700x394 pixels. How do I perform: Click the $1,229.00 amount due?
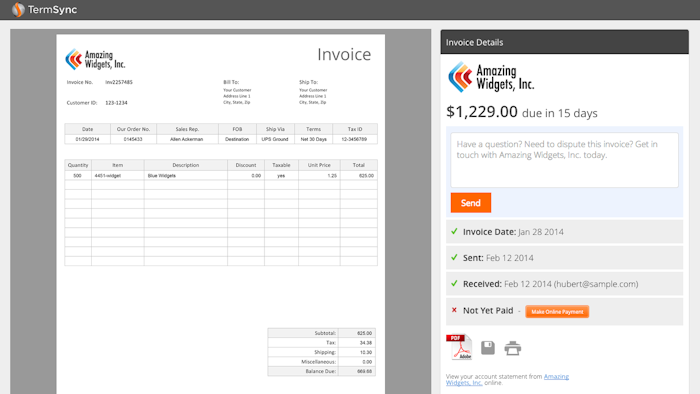click(482, 112)
